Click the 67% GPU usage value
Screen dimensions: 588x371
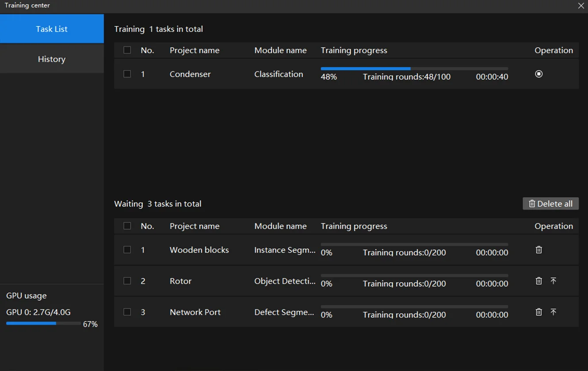click(x=90, y=324)
